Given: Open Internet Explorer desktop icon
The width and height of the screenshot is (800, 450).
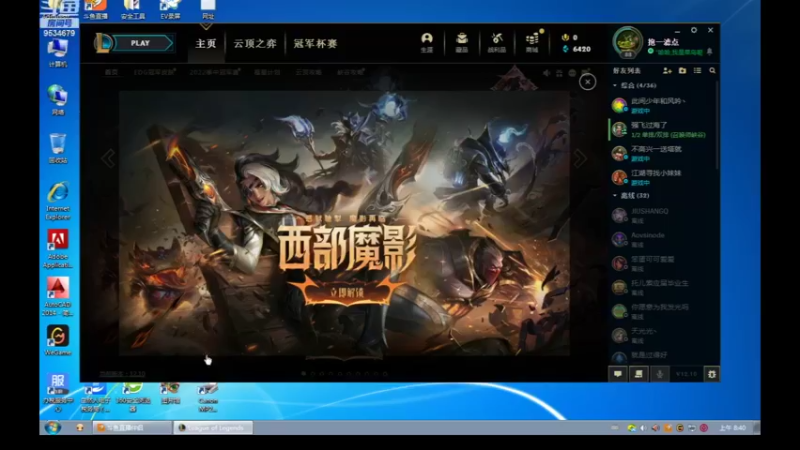Looking at the screenshot, I should click(x=58, y=202).
